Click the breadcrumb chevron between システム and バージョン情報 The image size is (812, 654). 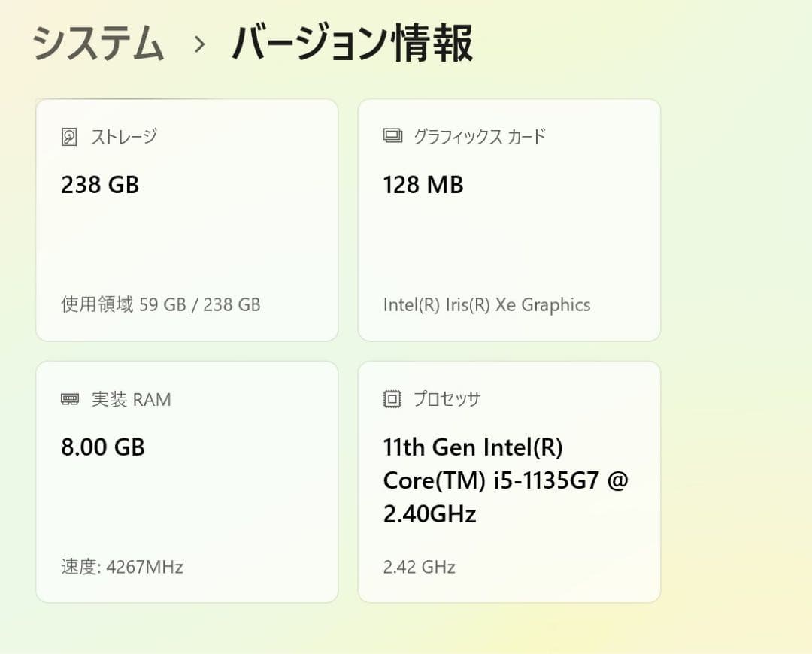tap(199, 45)
